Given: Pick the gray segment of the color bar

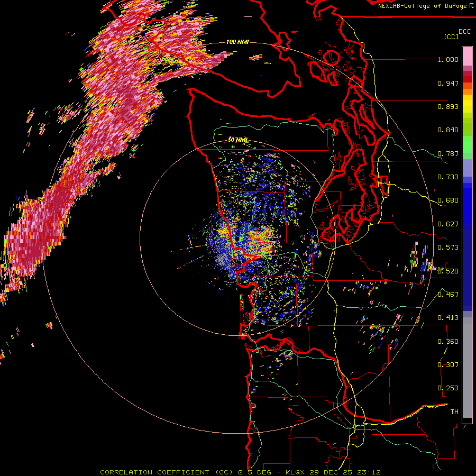Looking at the screenshot, I should click(467, 368).
